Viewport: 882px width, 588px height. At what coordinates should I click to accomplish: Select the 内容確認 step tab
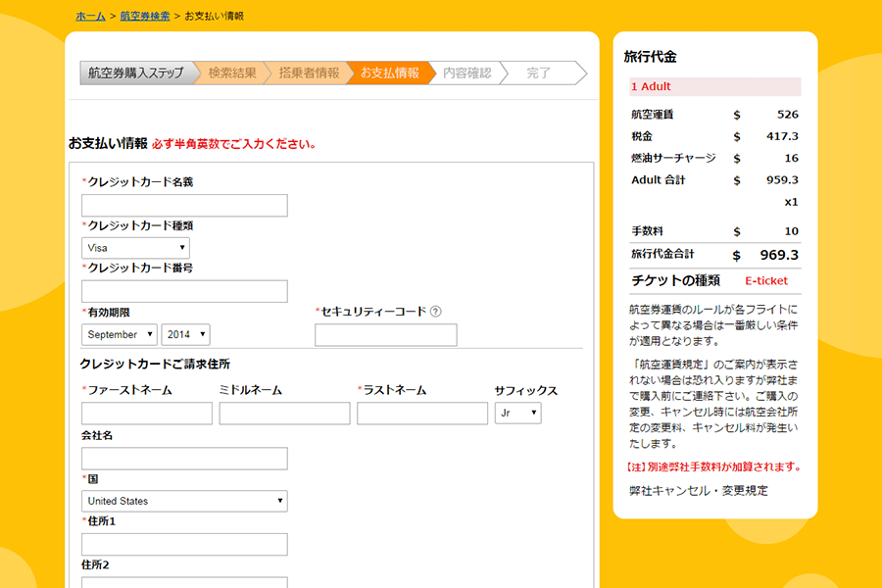466,73
